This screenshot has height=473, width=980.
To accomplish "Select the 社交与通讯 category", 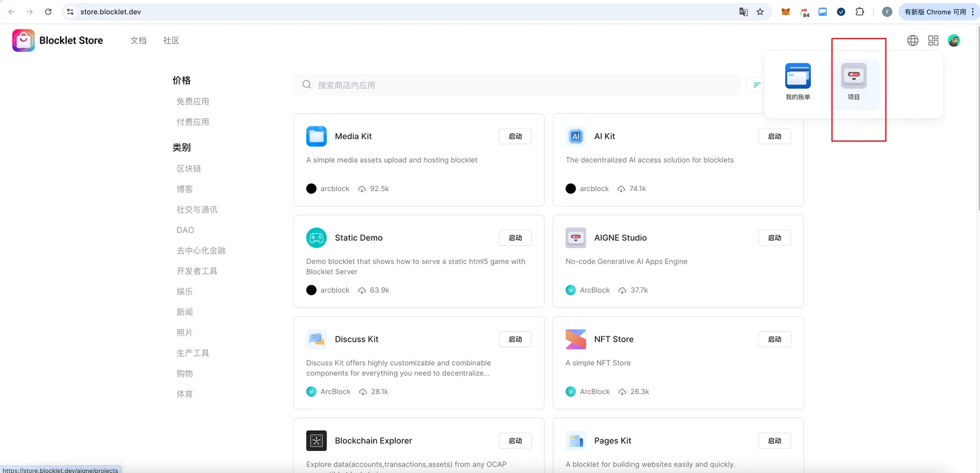I will click(x=197, y=210).
